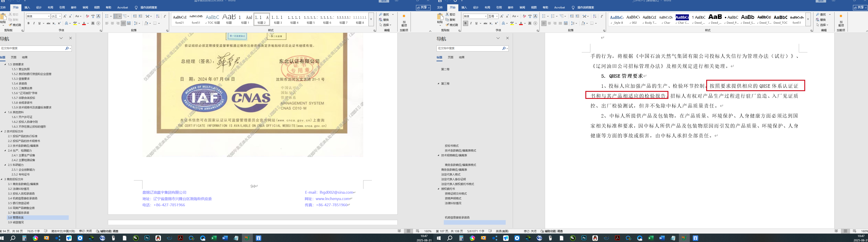
Task: Go to '技术规格响应/偏离表' in right navigation
Action: coord(454,156)
